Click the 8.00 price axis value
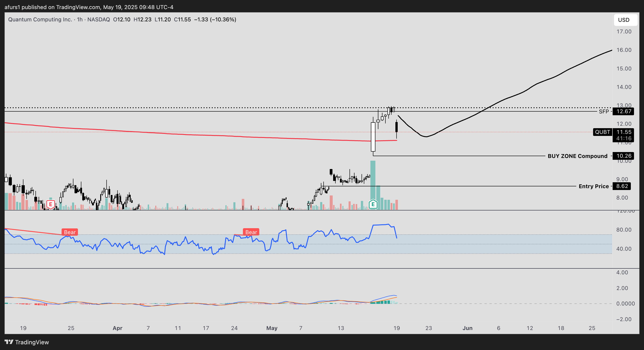The height and width of the screenshot is (350, 644). [622, 198]
